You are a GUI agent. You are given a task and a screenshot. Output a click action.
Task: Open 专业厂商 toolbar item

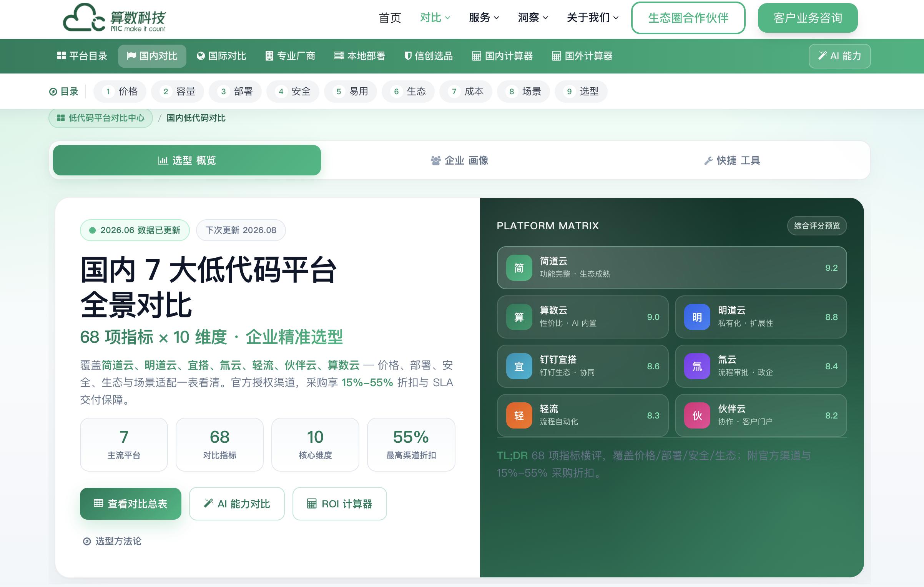(290, 56)
